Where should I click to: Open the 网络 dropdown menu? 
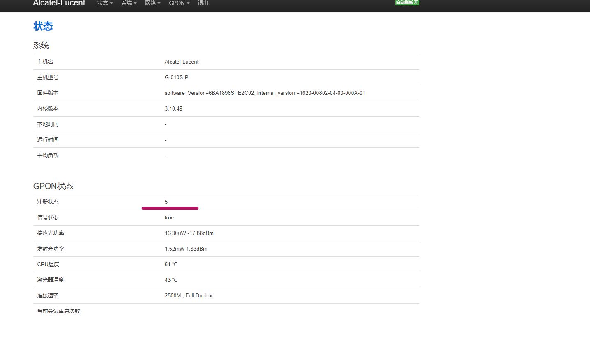[152, 3]
